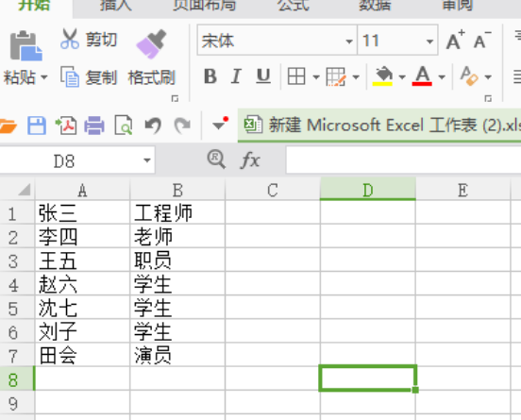The image size is (521, 420).
Task: Select column B header
Action: pos(177,191)
